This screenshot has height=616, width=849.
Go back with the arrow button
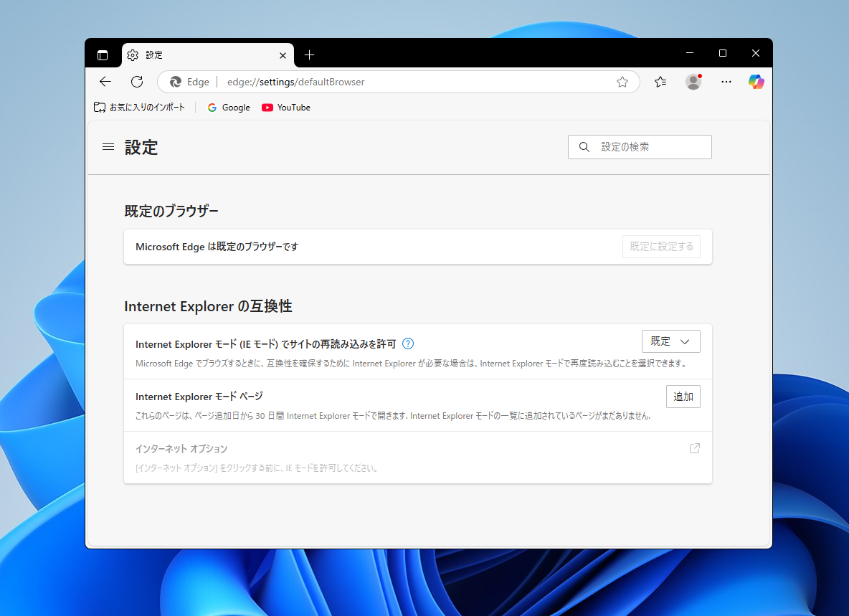point(105,82)
